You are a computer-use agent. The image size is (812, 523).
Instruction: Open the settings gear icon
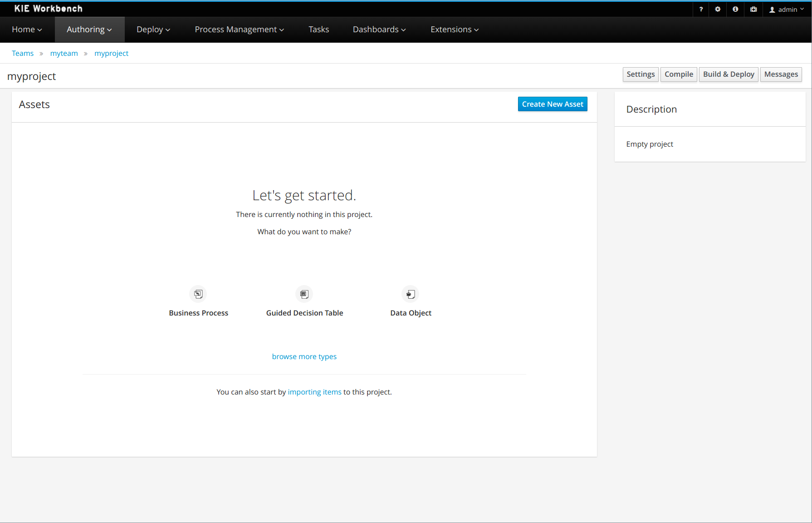coord(718,10)
